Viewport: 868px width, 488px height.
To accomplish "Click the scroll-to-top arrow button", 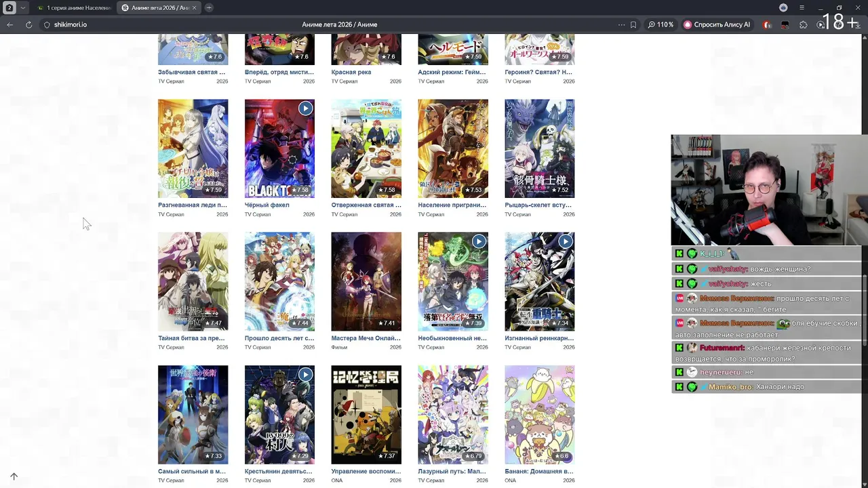I will tap(14, 476).
